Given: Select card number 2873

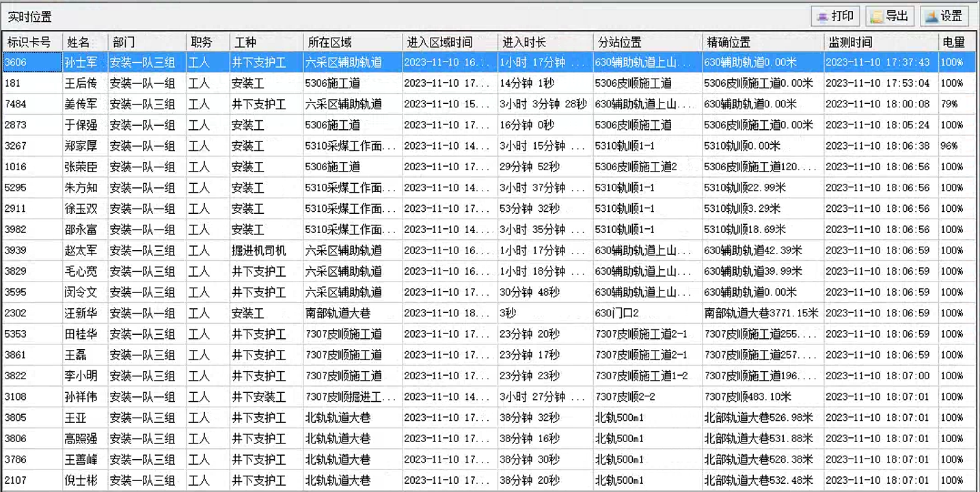Looking at the screenshot, I should [x=16, y=125].
